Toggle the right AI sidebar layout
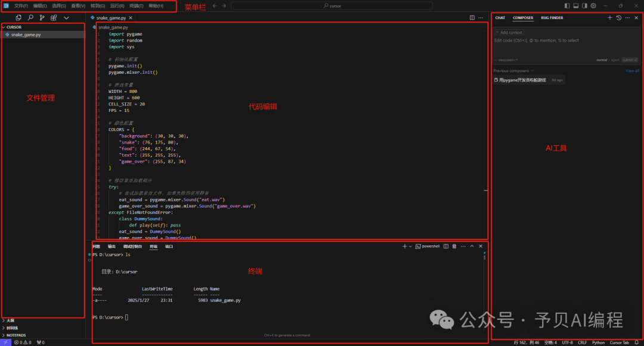The width and height of the screenshot is (644, 346). [584, 6]
